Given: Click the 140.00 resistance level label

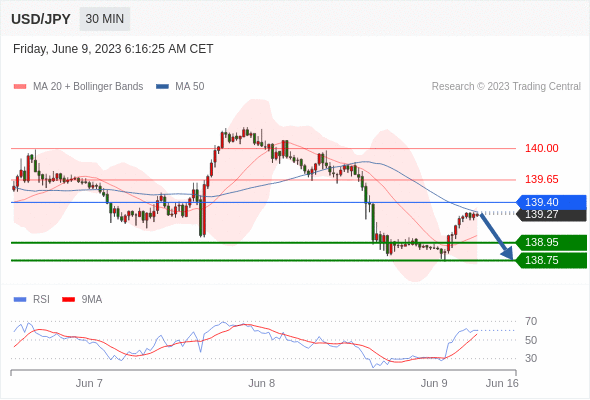Looking at the screenshot, I should 541,148.
